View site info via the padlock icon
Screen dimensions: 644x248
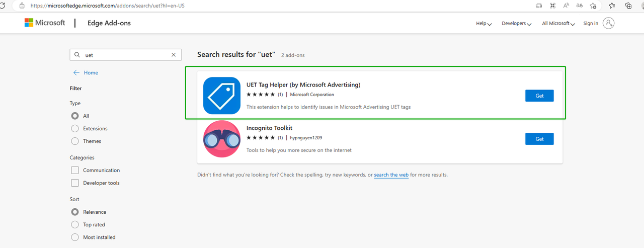coord(22,6)
